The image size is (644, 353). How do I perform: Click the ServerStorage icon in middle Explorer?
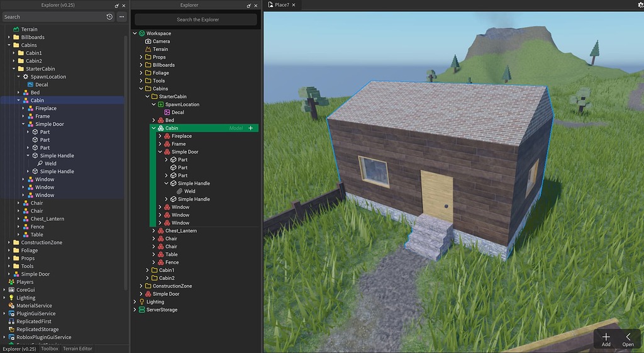(142, 310)
